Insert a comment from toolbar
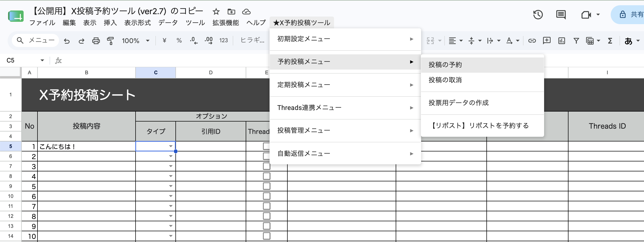The height and width of the screenshot is (242, 644). [x=547, y=40]
